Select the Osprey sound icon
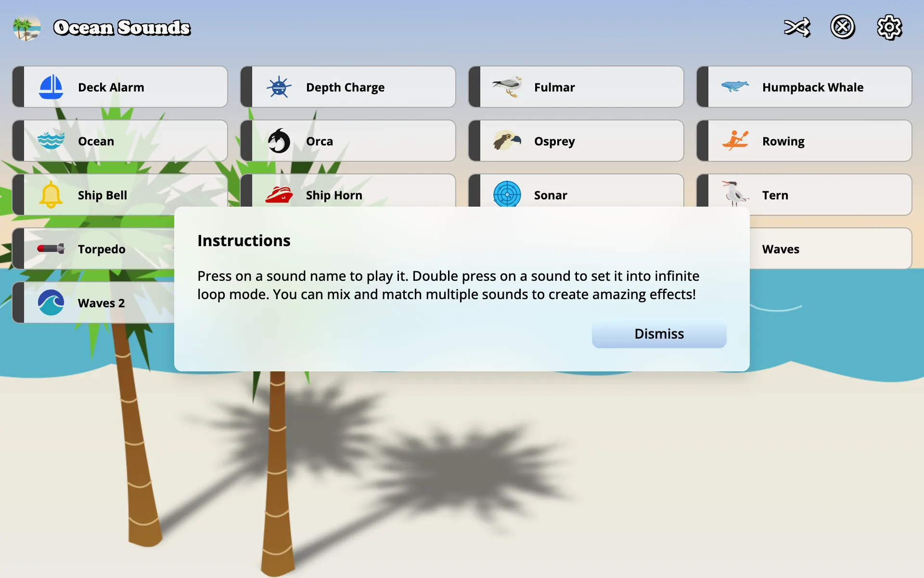 [x=506, y=141]
